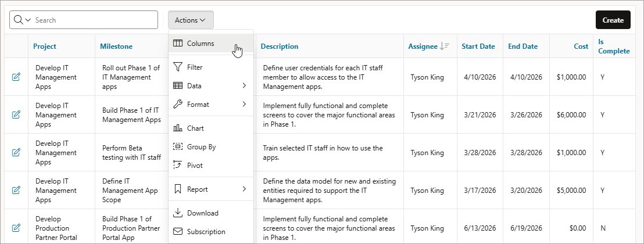Click the Project column header
Image resolution: width=644 pixels, height=244 pixels.
click(x=45, y=46)
